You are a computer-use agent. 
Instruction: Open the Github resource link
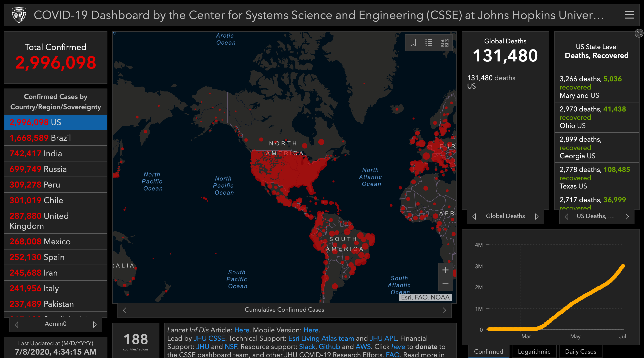(329, 347)
